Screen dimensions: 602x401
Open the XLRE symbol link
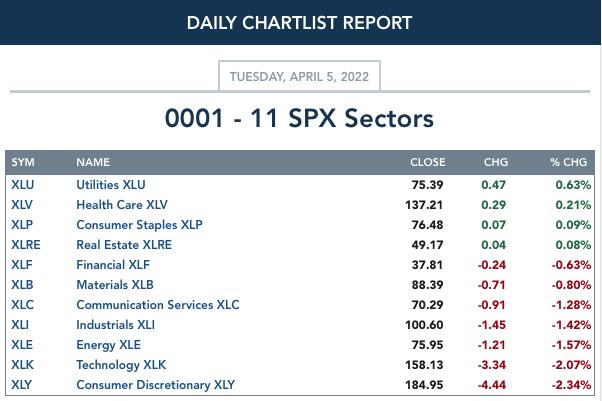click(x=26, y=245)
